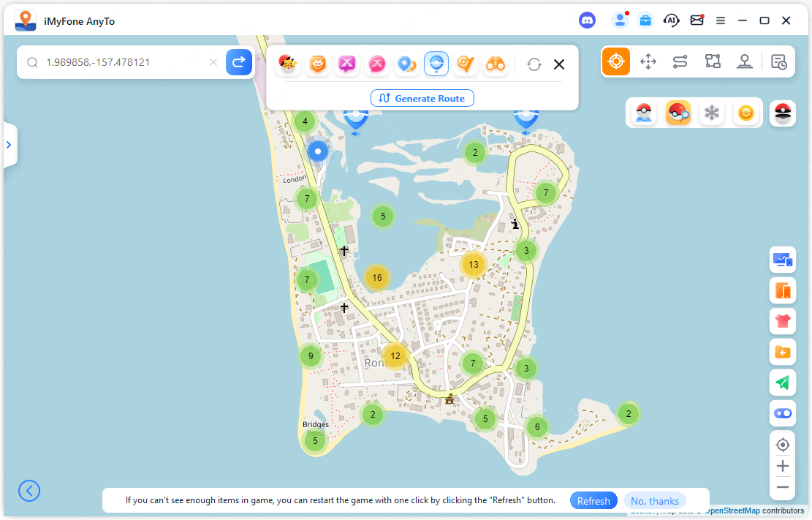This screenshot has height=520, width=812.
Task: Click the Generate Route button
Action: click(422, 98)
